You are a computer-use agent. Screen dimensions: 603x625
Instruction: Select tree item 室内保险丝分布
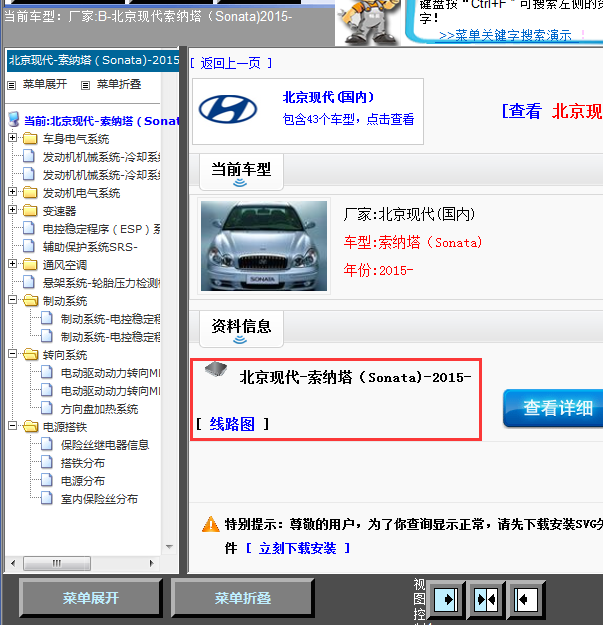pos(99,499)
